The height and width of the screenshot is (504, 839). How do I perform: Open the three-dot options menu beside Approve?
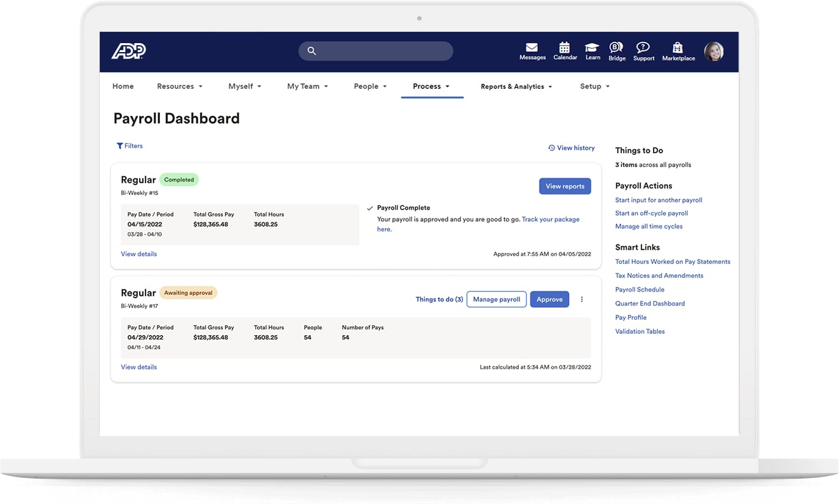pyautogui.click(x=582, y=300)
